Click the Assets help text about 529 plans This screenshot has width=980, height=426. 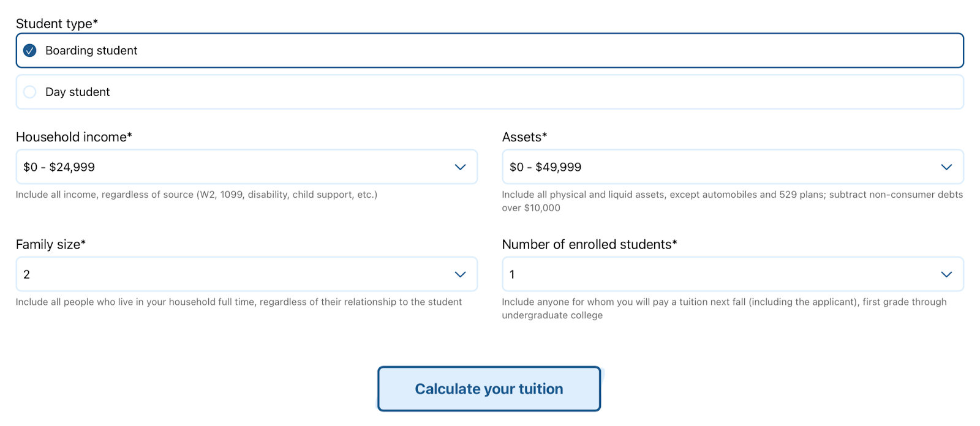click(x=732, y=195)
